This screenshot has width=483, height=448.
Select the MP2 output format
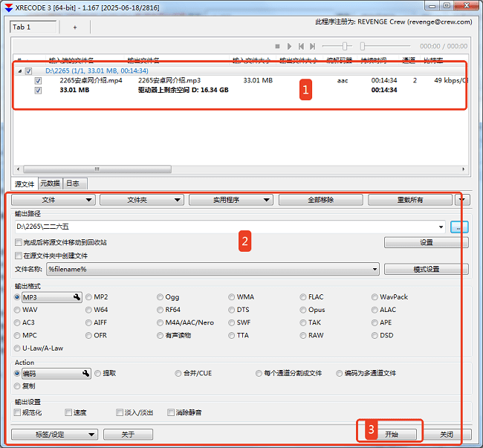(88, 297)
